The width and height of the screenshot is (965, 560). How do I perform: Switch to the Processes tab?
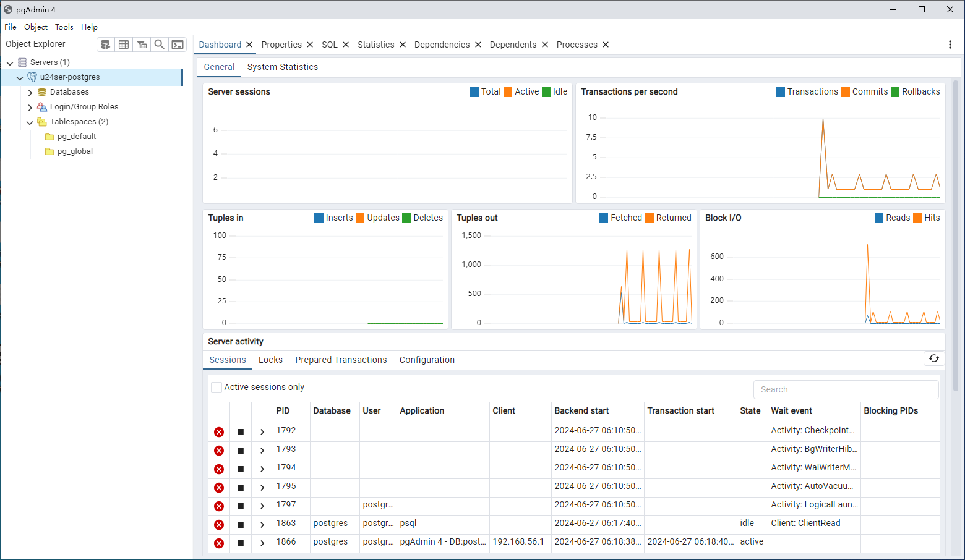pyautogui.click(x=577, y=45)
